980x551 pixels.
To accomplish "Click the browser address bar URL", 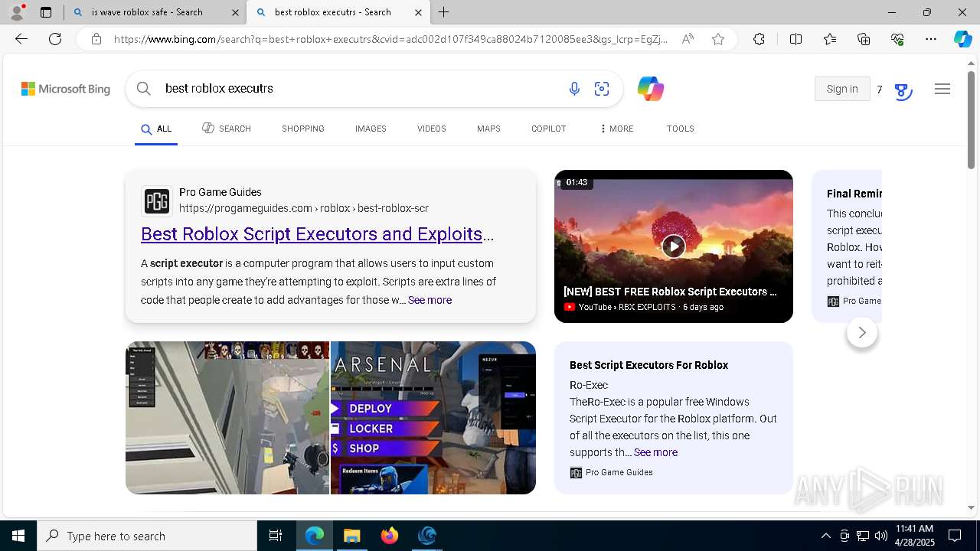I will pos(390,39).
